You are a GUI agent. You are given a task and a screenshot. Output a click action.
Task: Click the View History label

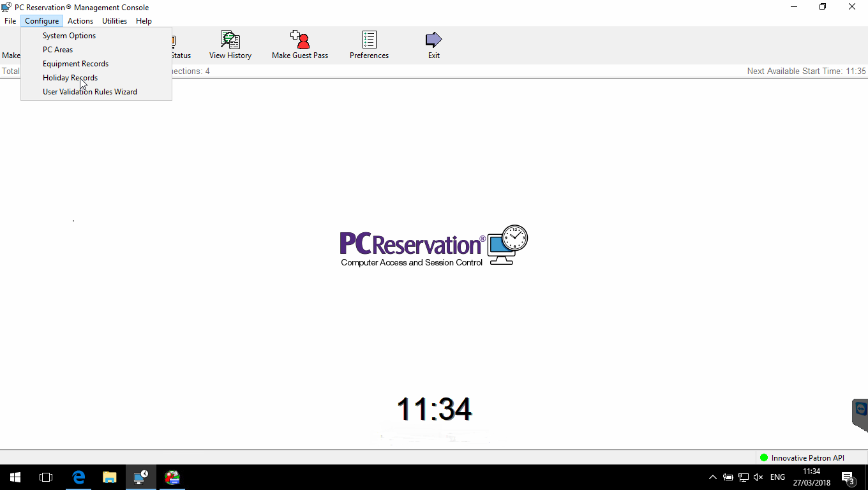[x=230, y=56]
